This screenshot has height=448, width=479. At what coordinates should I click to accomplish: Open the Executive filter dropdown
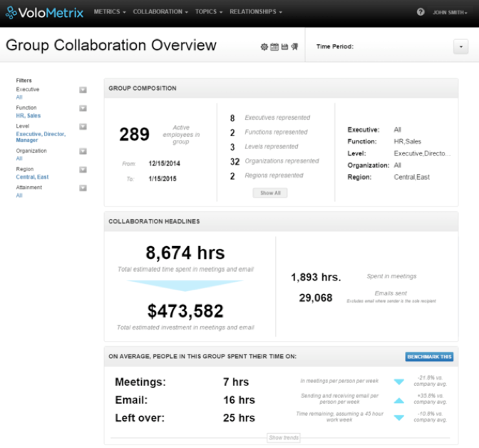[x=83, y=90]
